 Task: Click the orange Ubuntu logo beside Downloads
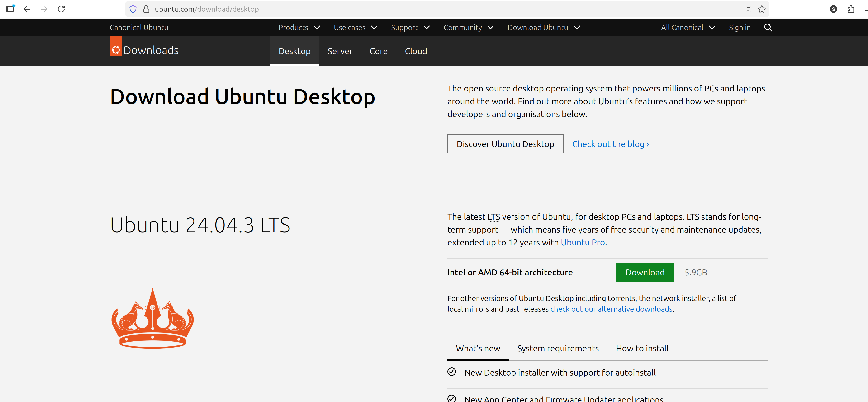coord(116,46)
